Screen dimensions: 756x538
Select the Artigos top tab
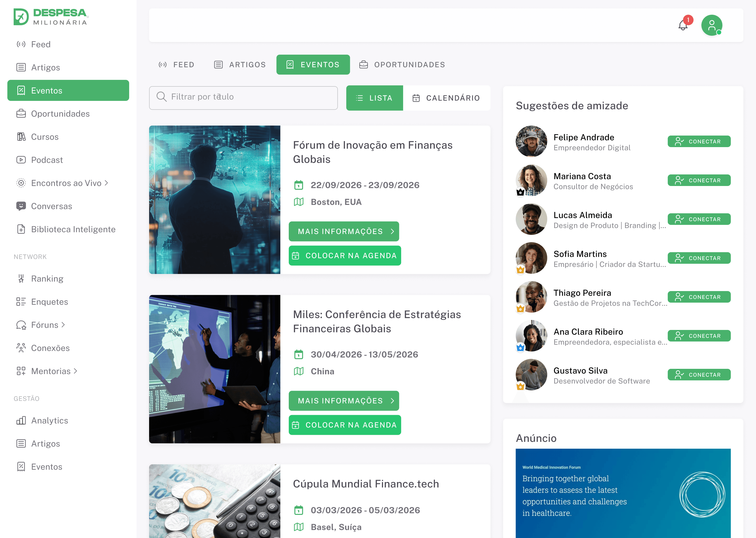click(240, 65)
